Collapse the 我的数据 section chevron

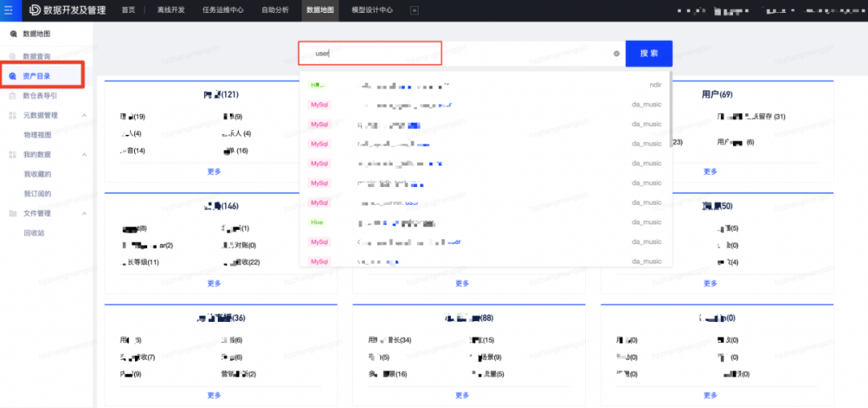pyautogui.click(x=84, y=154)
